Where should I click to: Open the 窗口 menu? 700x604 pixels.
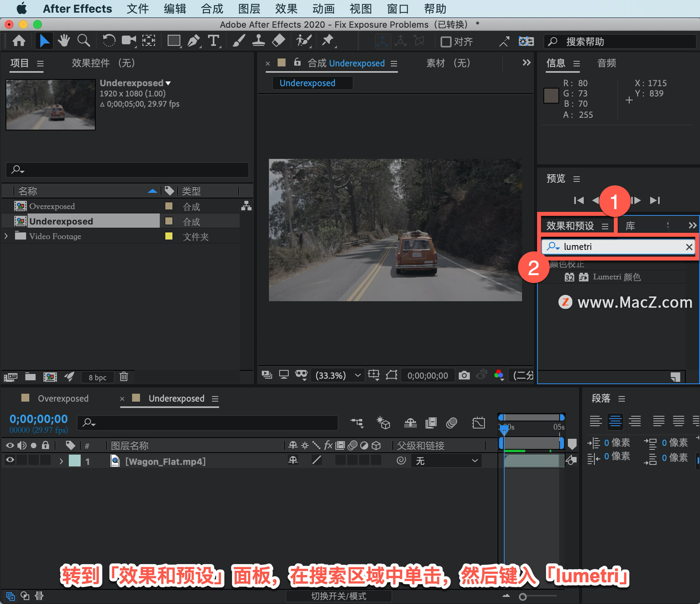point(398,9)
